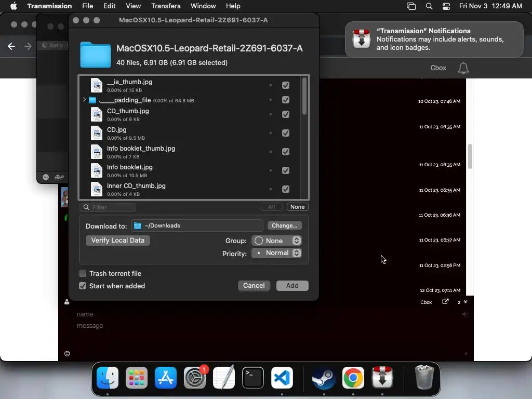532x399 pixels.
Task: Uncheck CD.jpg download checkbox
Action: (286, 133)
